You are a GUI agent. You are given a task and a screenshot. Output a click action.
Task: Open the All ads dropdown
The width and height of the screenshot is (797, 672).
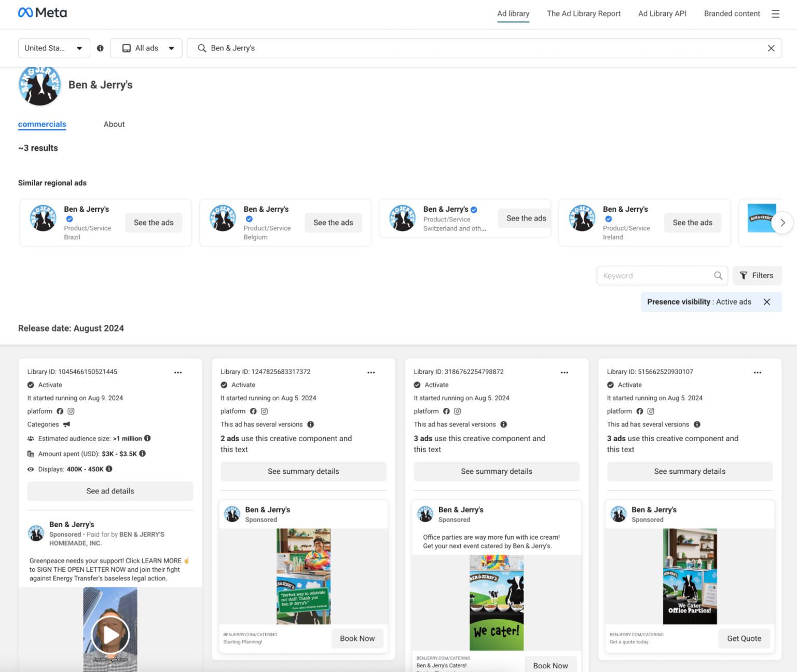146,48
